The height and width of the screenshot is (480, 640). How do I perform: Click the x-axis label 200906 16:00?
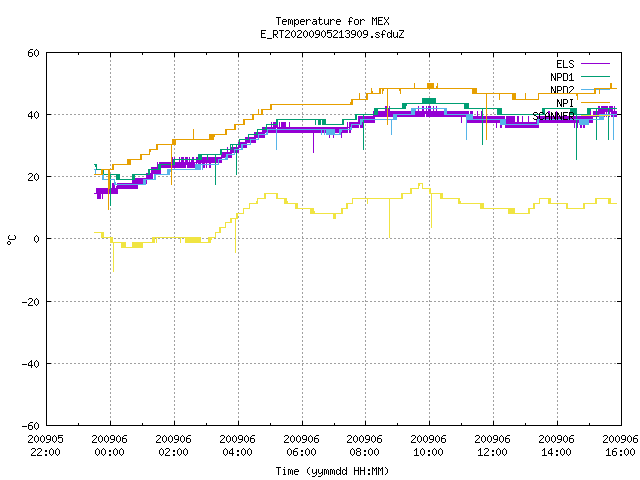(620, 446)
